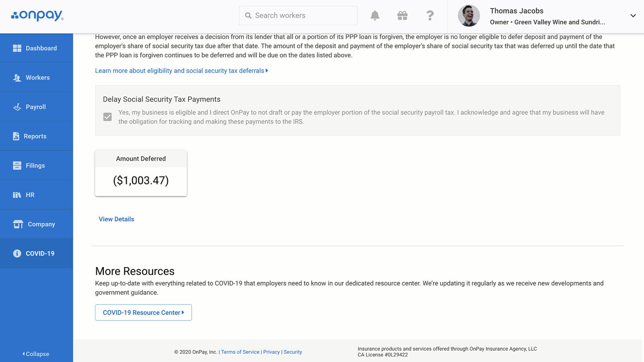Click the Payroll icon in sidebar
Image resolution: width=644 pixels, height=362 pixels.
click(x=17, y=107)
